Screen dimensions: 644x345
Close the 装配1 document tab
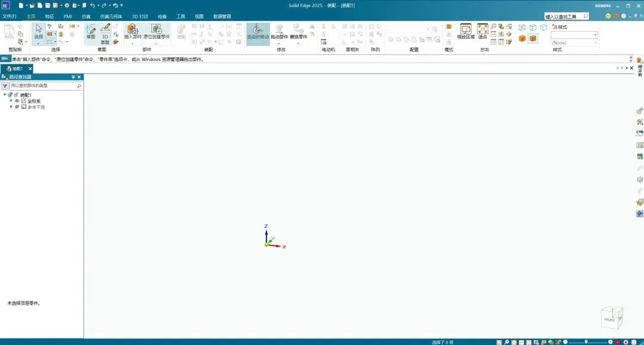coord(30,69)
